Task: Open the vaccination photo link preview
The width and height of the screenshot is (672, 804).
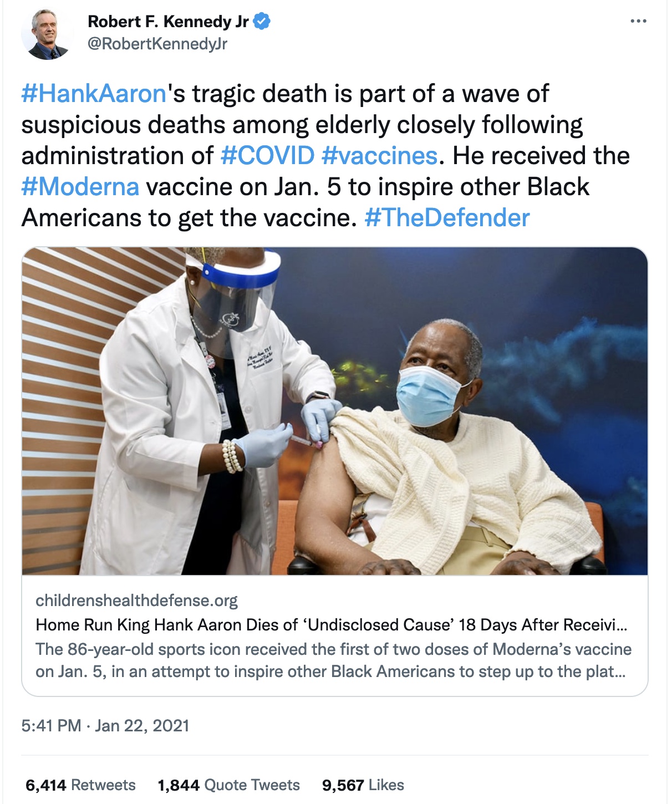Action: tap(335, 411)
